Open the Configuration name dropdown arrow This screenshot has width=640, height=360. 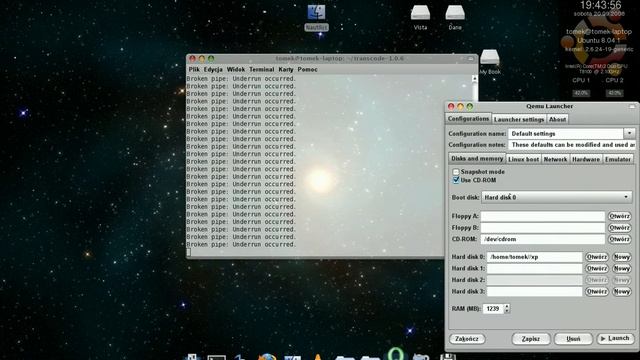(629, 133)
